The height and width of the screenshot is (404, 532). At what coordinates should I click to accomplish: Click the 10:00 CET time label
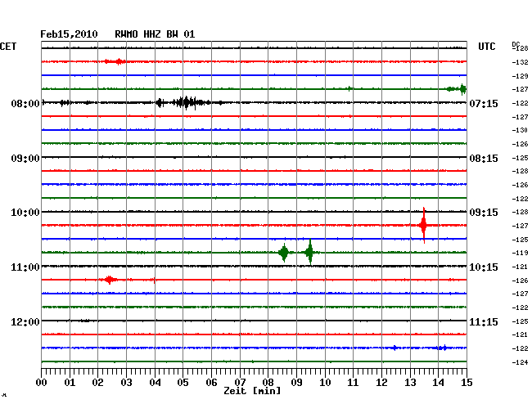(x=25, y=213)
